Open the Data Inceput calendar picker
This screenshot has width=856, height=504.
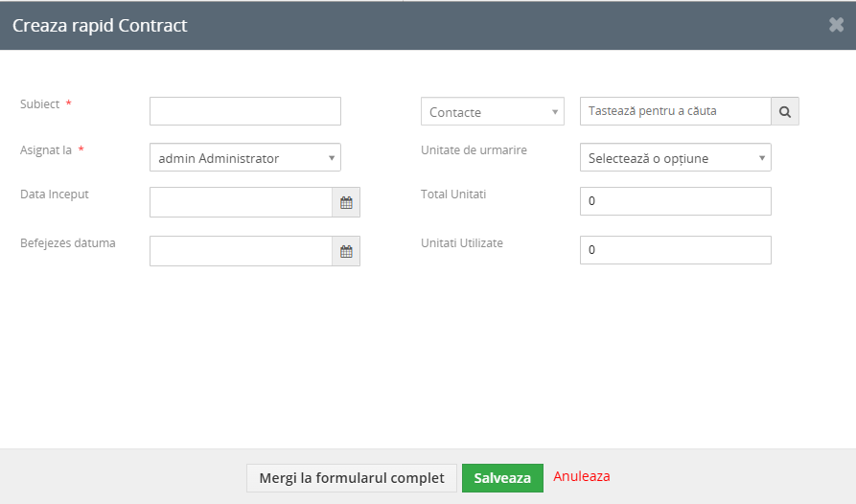click(346, 202)
